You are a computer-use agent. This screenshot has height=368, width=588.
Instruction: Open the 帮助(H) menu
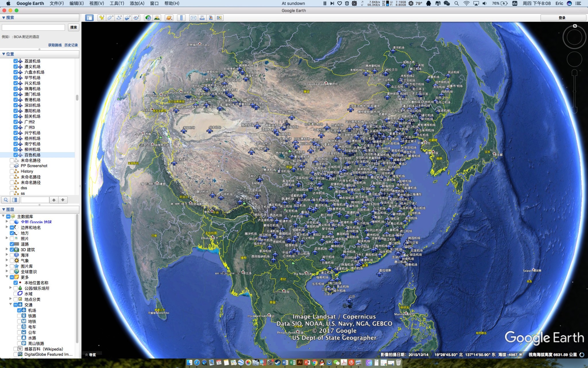pos(172,3)
